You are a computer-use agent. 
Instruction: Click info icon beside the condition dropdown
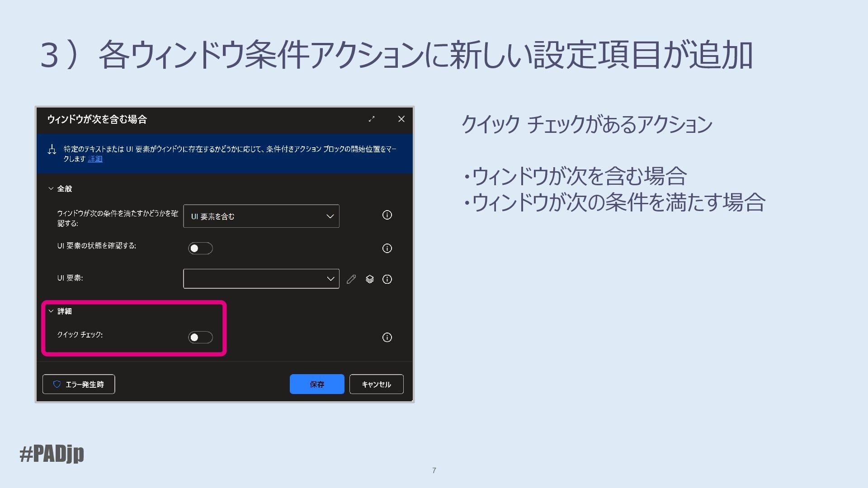[387, 215]
